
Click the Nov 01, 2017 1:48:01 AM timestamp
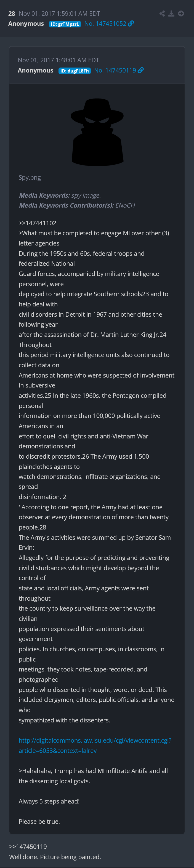[x=59, y=60]
